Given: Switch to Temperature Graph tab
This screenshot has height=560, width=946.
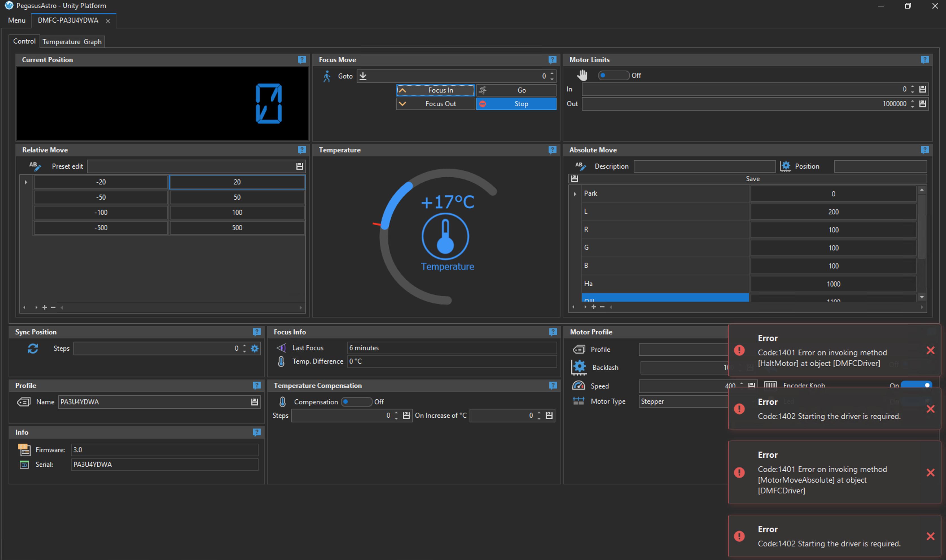Looking at the screenshot, I should tap(72, 41).
